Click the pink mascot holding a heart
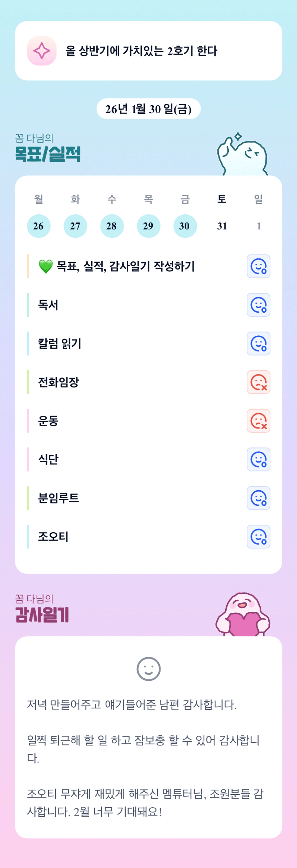Image resolution: width=297 pixels, height=868 pixels. pos(243,615)
